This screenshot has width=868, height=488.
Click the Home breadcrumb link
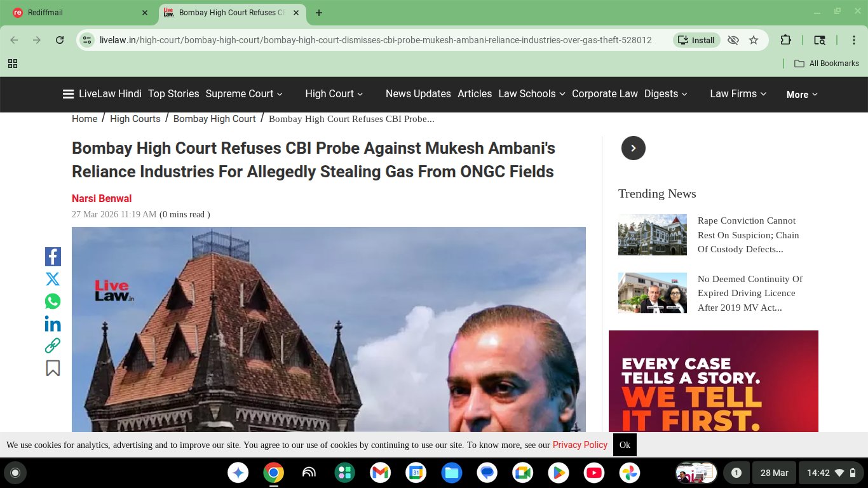click(85, 119)
